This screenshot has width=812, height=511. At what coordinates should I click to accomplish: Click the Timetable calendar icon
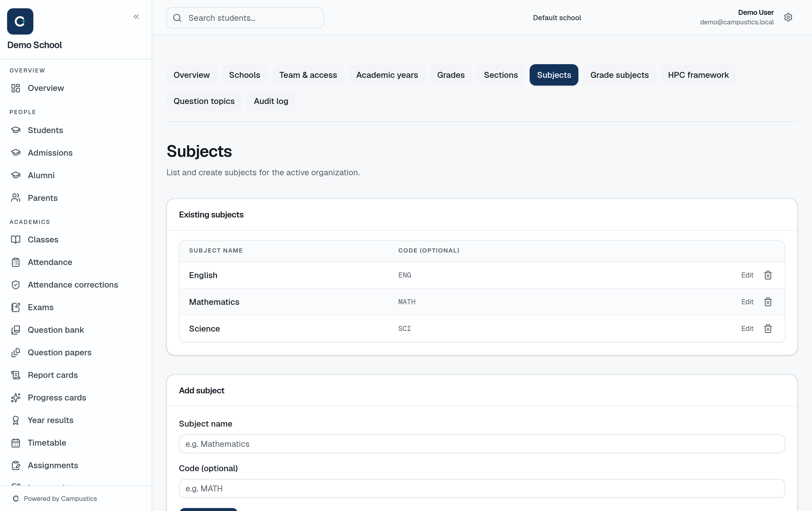pyautogui.click(x=15, y=443)
